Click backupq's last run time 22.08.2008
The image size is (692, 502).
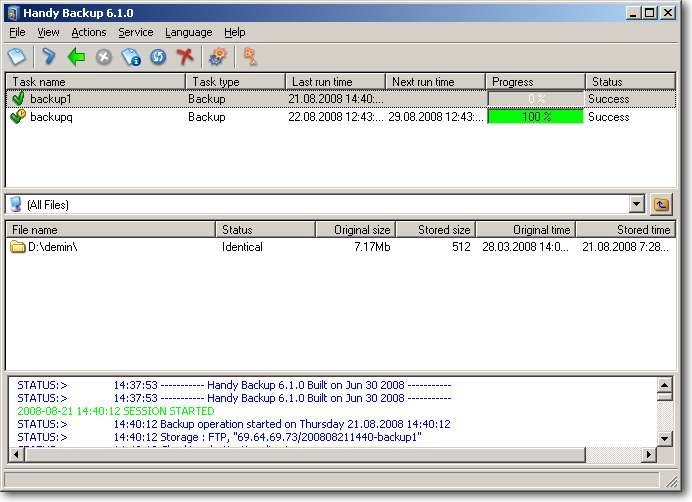(336, 117)
